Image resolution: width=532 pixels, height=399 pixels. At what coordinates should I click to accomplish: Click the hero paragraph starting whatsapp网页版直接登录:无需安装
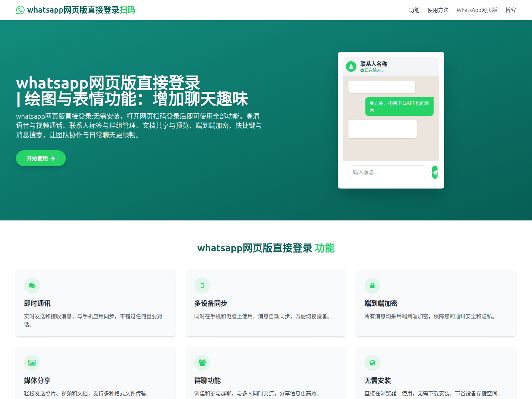coord(139,125)
